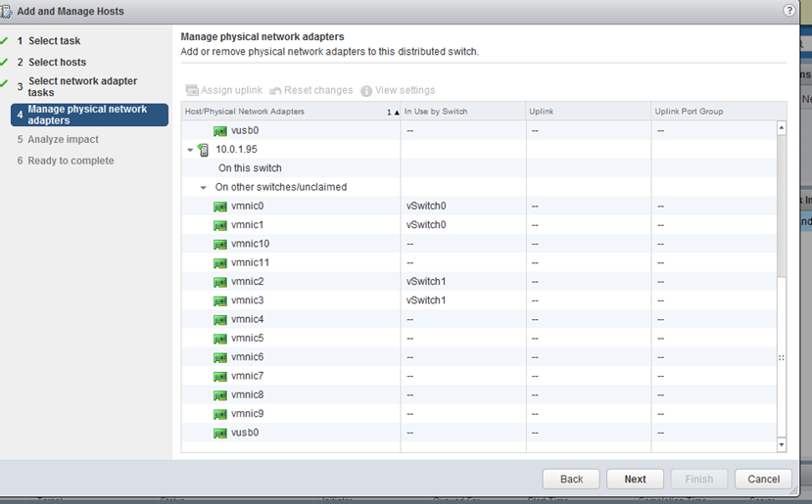
Task: Go to step 3 Select network adapter tasks
Action: (83, 86)
